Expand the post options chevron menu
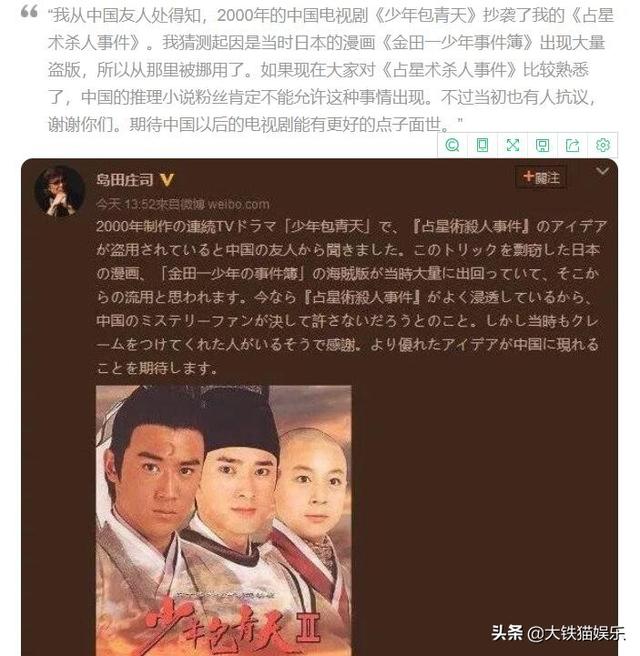 coord(602,171)
